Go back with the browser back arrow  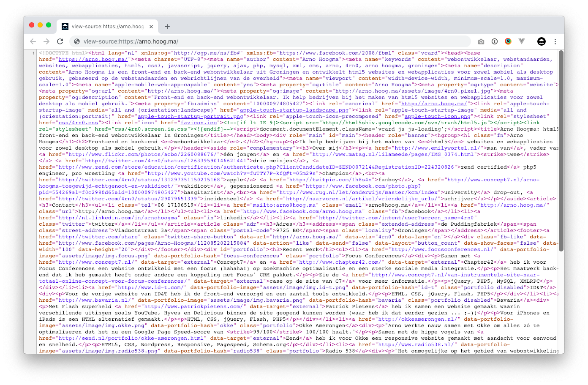click(x=33, y=41)
